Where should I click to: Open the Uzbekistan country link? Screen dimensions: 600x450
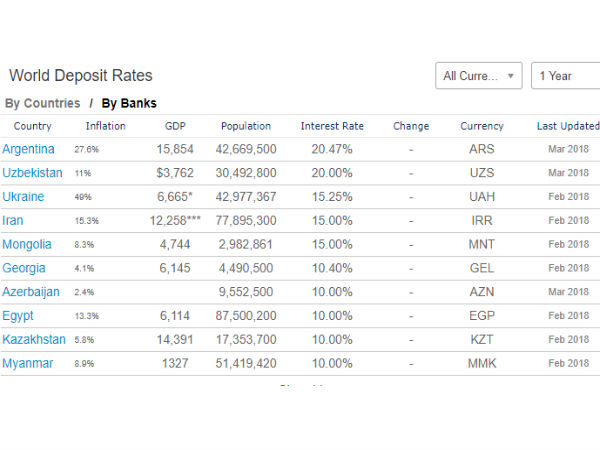tap(33, 173)
